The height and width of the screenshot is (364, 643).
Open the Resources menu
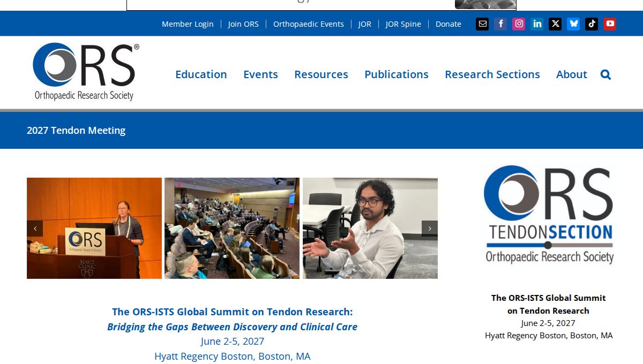click(321, 74)
